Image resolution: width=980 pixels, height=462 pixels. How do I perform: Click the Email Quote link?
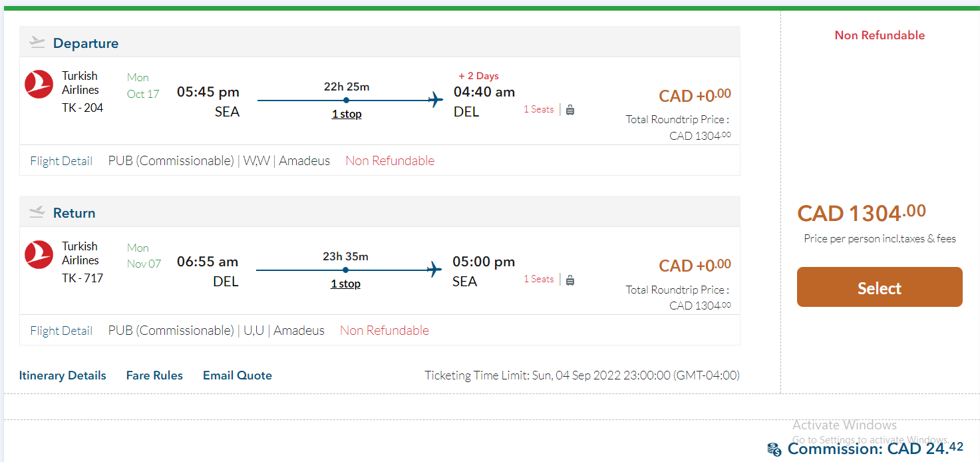[x=238, y=375]
